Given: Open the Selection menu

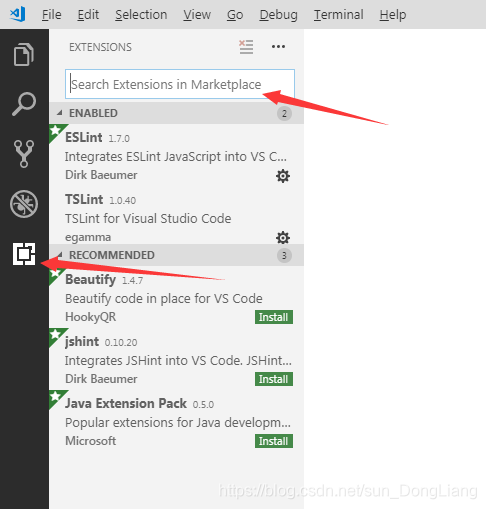Looking at the screenshot, I should pos(141,15).
